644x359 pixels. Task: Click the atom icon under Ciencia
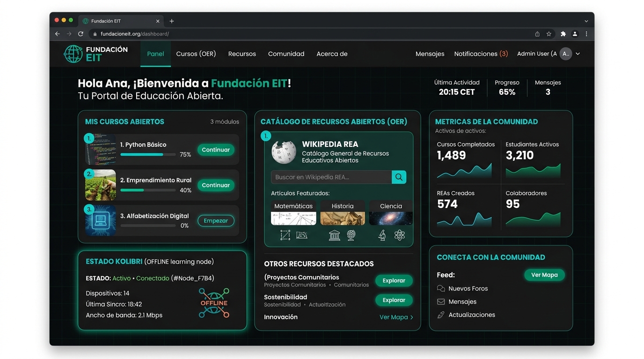399,235
